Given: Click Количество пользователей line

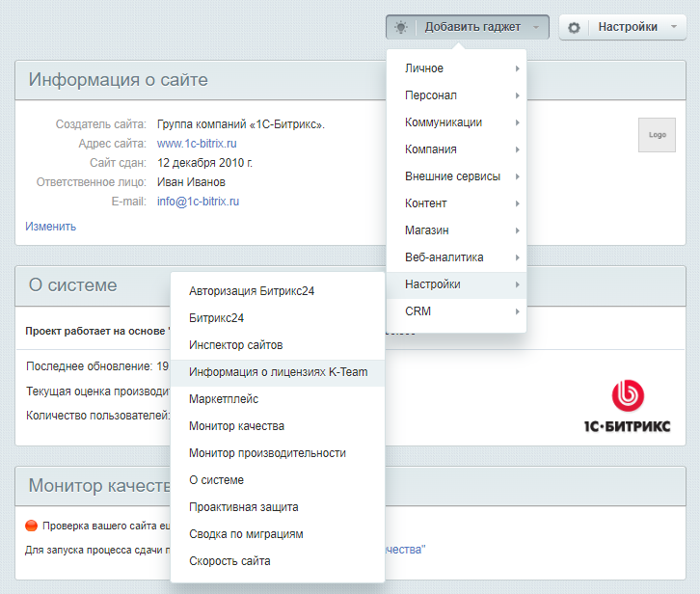Looking at the screenshot, I should (x=97, y=416).
